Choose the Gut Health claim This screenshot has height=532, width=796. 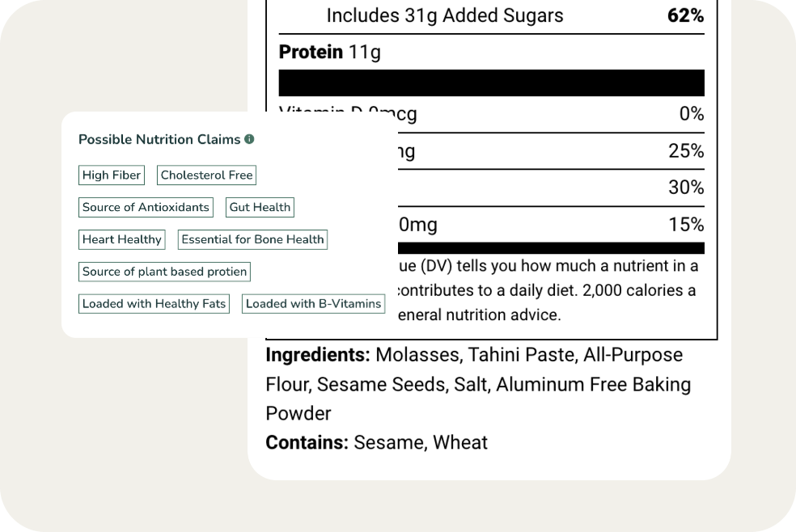click(x=260, y=207)
